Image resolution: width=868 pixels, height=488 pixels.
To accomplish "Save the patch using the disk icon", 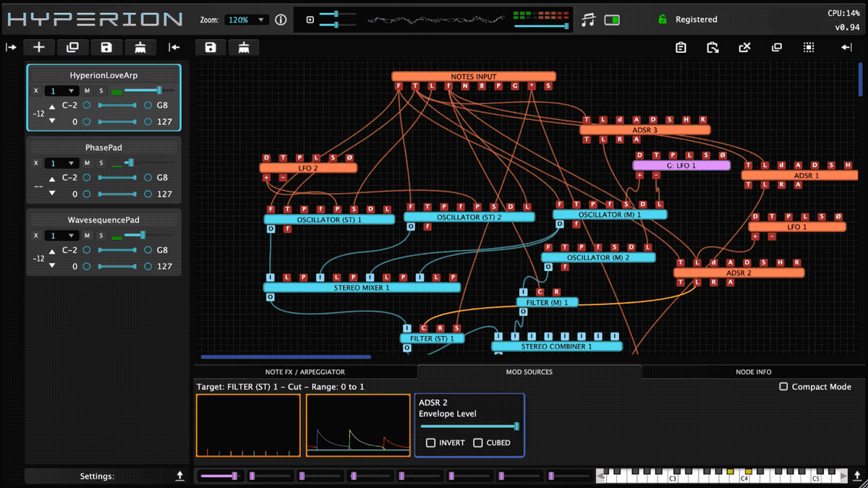I will point(106,47).
